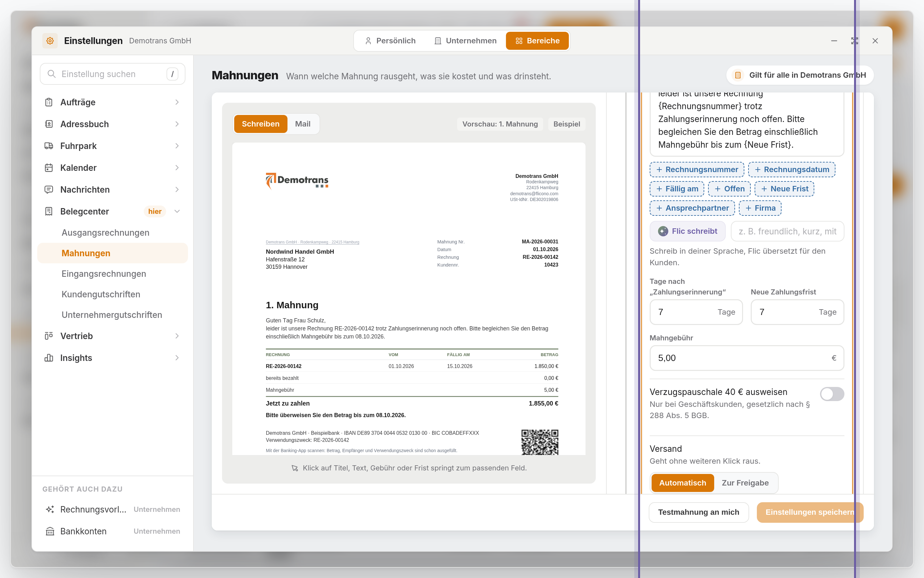Toggle Verzugspauschale 40 € ausweisen switch
The height and width of the screenshot is (578, 924).
832,394
